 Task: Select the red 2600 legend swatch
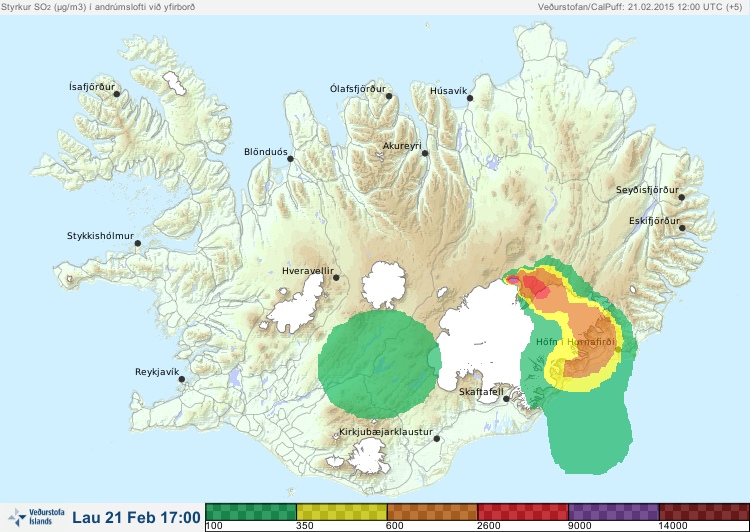pos(523,511)
